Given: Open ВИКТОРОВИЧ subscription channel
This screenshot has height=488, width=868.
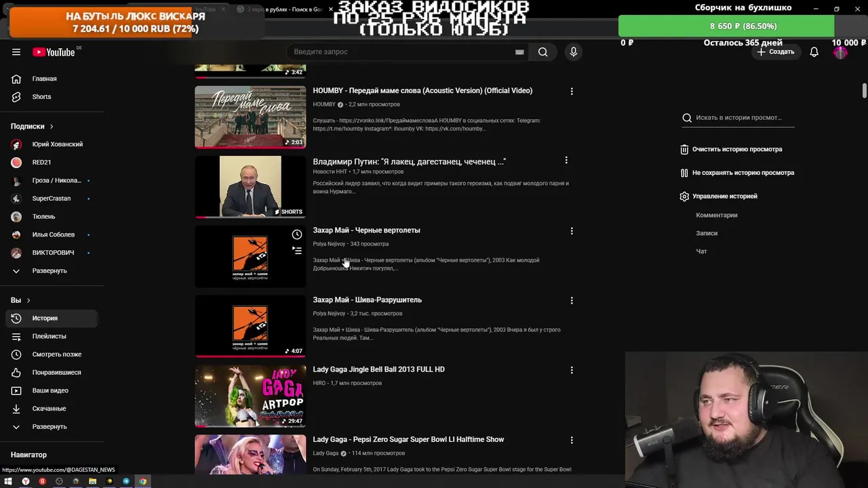Looking at the screenshot, I should (x=52, y=253).
